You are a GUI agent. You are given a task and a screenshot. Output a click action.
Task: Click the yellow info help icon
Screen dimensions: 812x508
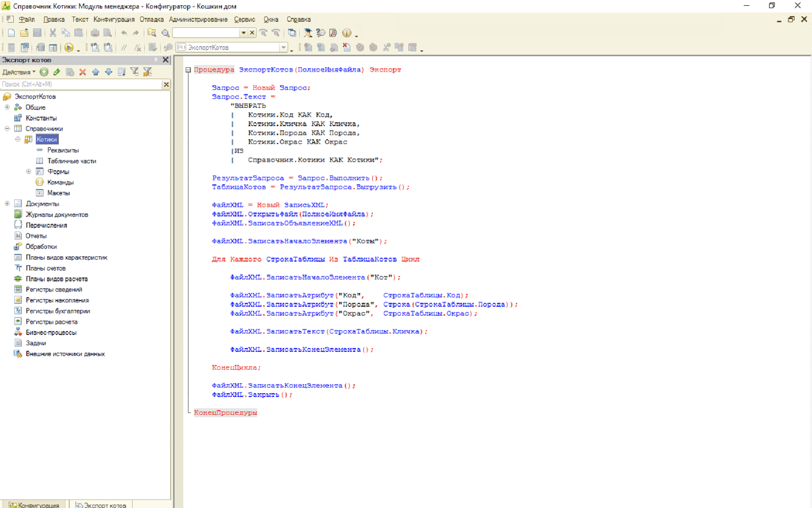[347, 33]
